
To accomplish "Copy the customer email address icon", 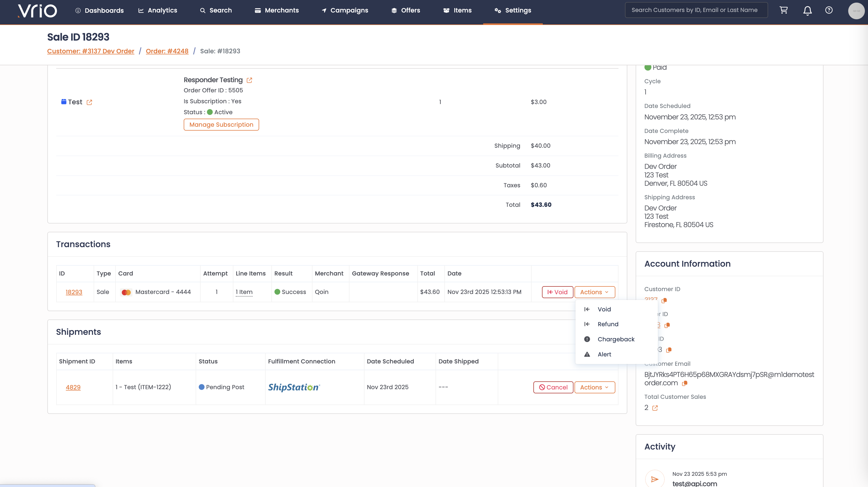I will [684, 383].
